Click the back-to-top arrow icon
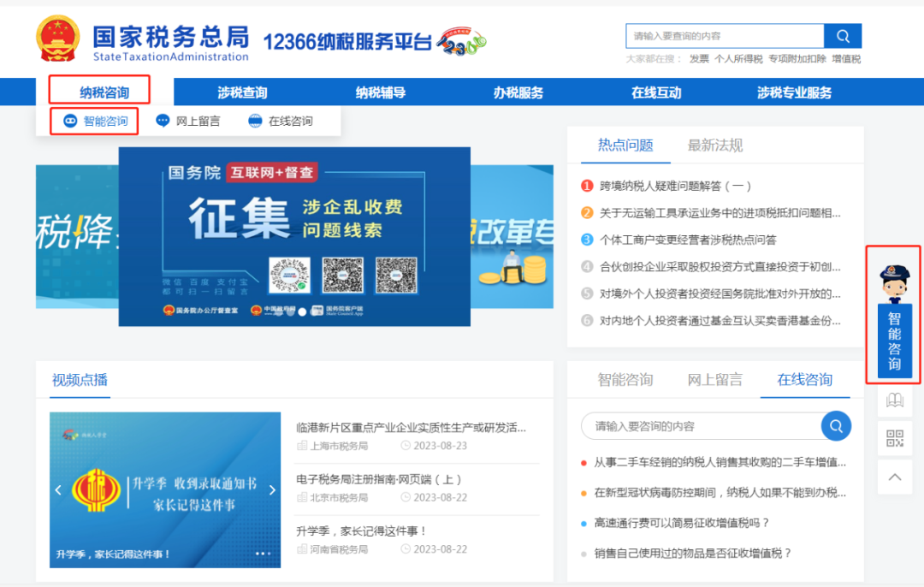The height and width of the screenshot is (587, 924). click(895, 477)
